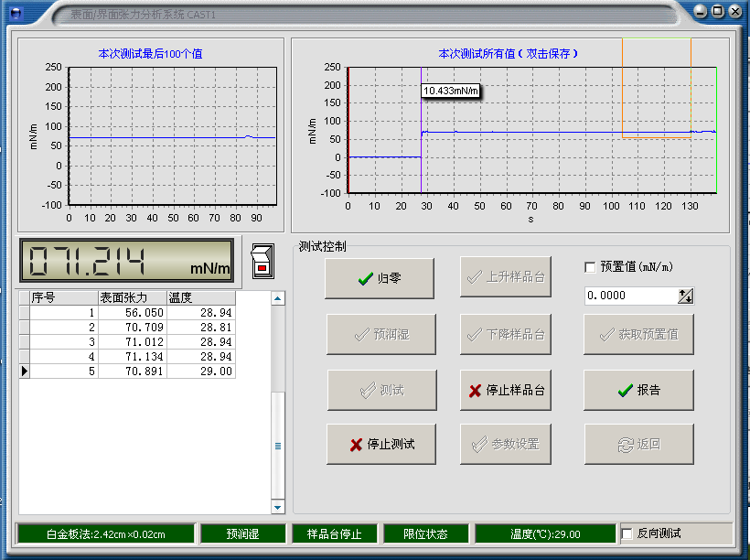Screen dimensions: 750x560
Task: Click the 下降样品台 button
Action: coord(506,334)
